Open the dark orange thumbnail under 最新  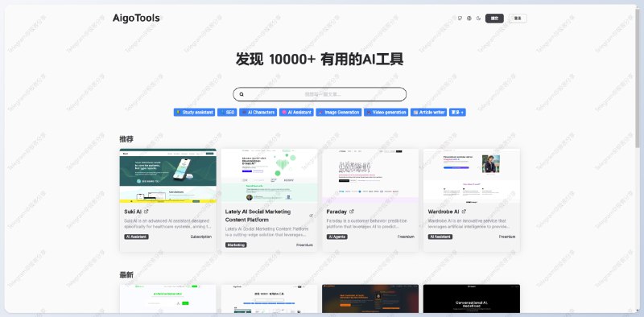point(370,298)
